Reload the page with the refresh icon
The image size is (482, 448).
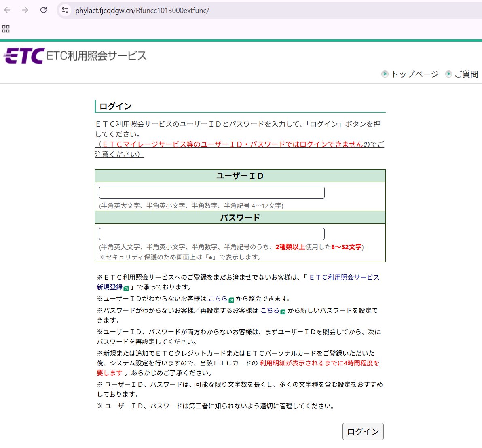tap(44, 10)
